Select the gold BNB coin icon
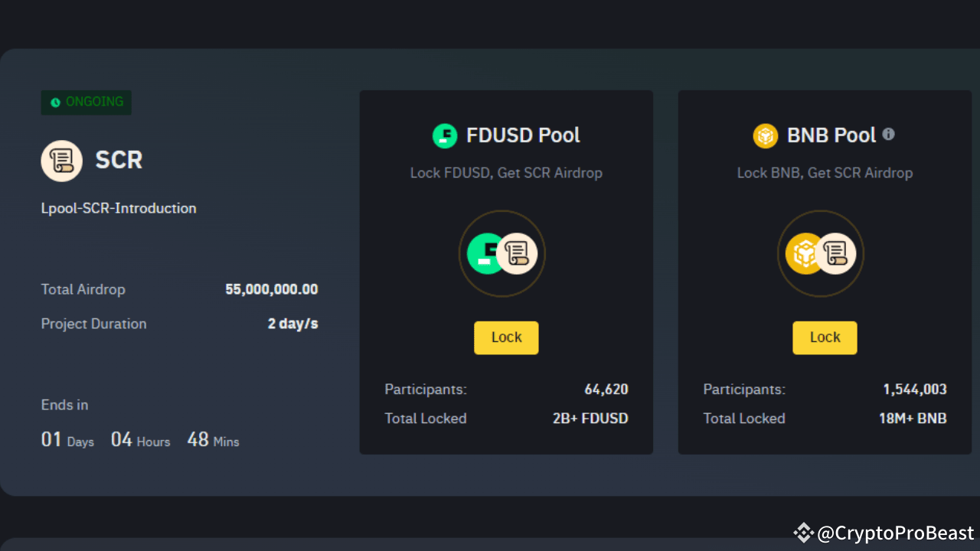 [x=764, y=135]
